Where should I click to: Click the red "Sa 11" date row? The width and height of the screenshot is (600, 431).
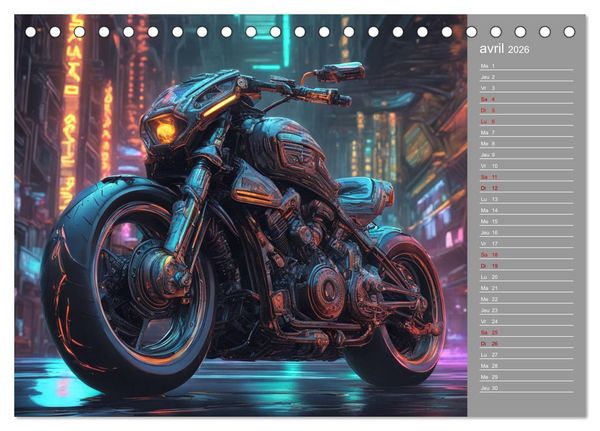[x=527, y=177]
